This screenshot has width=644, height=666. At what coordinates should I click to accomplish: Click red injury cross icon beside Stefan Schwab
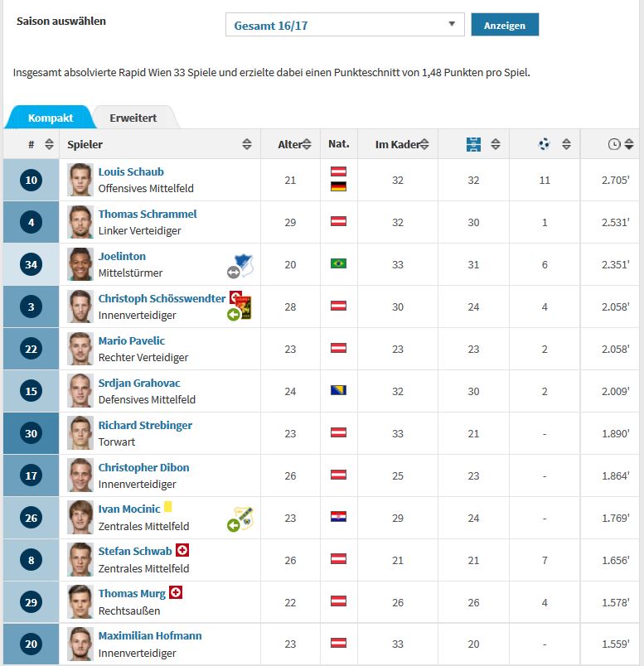pyautogui.click(x=182, y=550)
